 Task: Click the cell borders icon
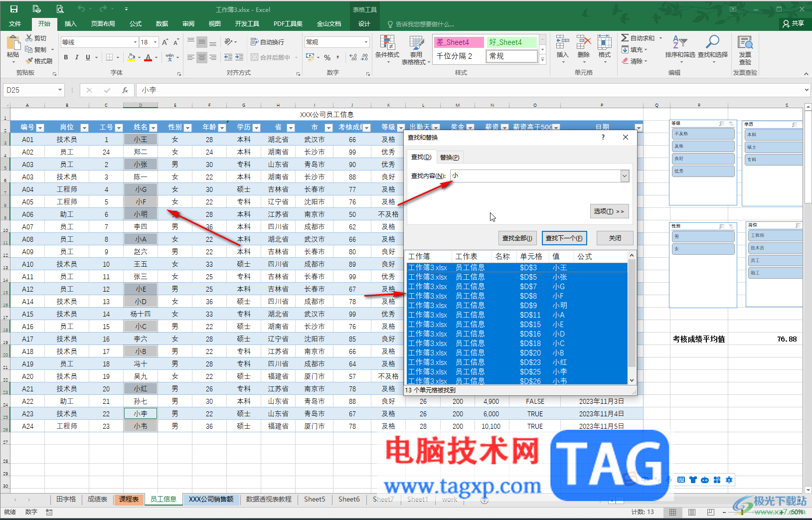click(109, 57)
